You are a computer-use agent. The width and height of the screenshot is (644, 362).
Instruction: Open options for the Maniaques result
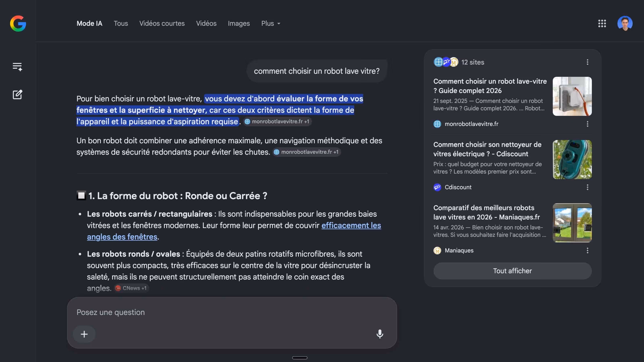pos(587,250)
